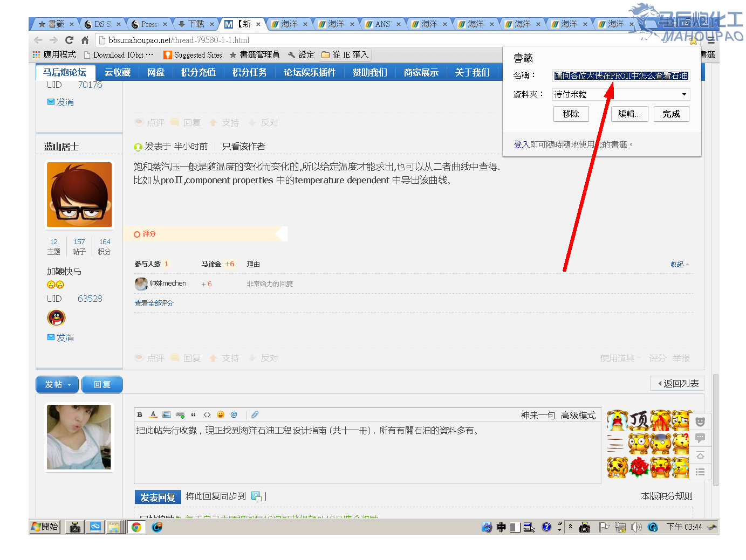Click the taskbar volume speaker icon
746x560 pixels.
pyautogui.click(x=637, y=527)
